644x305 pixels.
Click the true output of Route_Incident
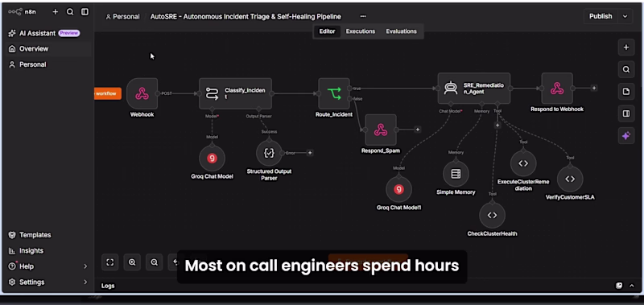pyautogui.click(x=350, y=89)
